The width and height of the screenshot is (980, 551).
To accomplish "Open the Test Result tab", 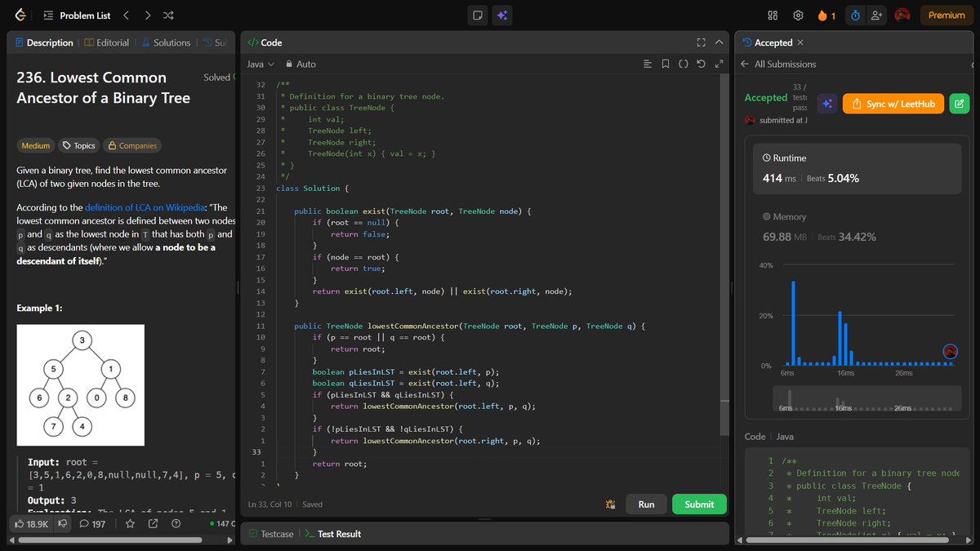I will pyautogui.click(x=332, y=534).
